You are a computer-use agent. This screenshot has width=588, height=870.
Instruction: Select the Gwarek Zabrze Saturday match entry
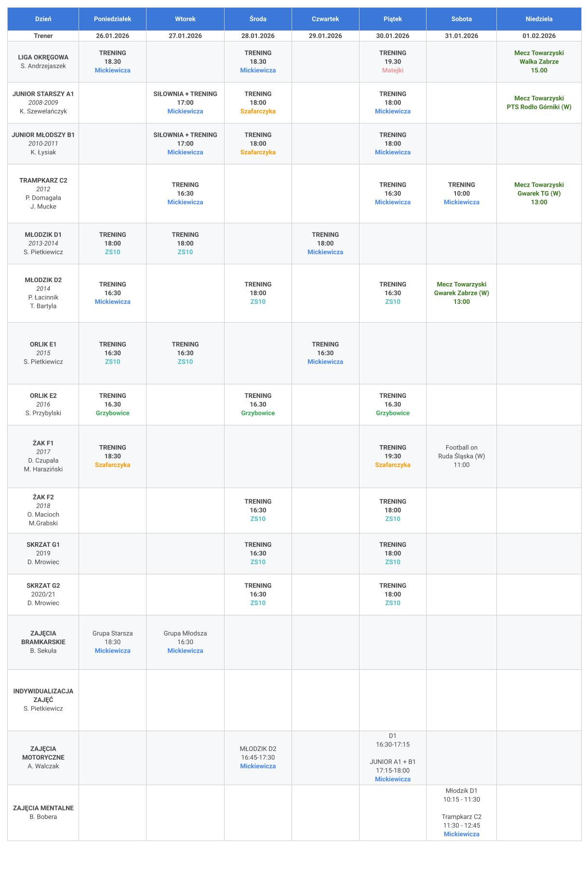[461, 293]
